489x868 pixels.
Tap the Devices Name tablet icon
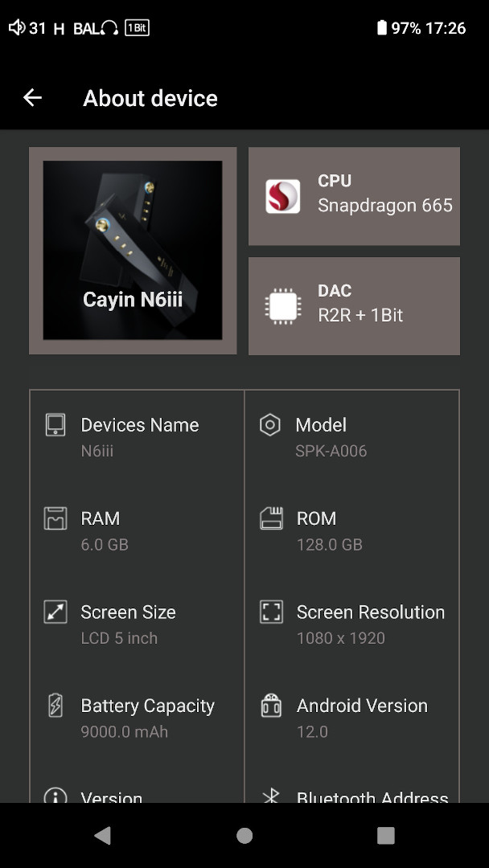pyautogui.click(x=55, y=425)
